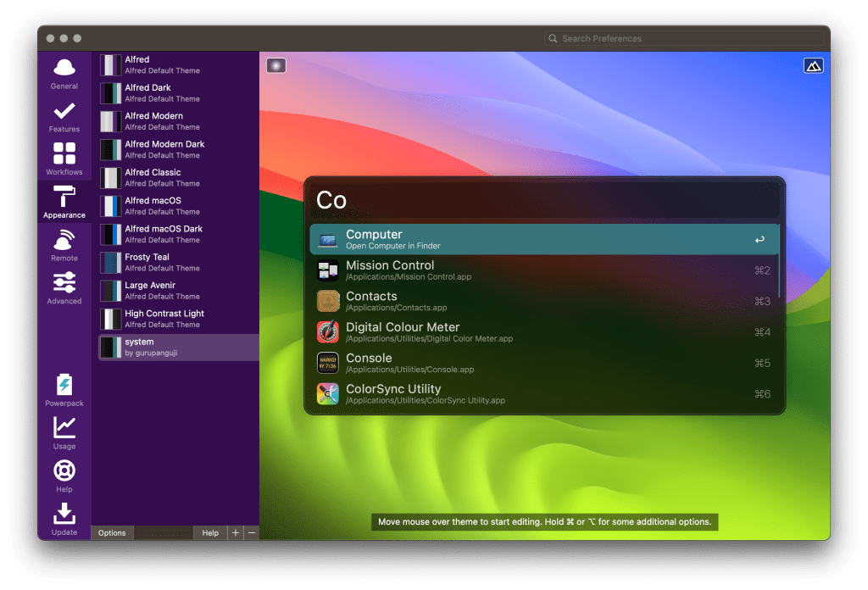Open the Remote broadcast icon
The width and height of the screenshot is (868, 590).
point(64,241)
